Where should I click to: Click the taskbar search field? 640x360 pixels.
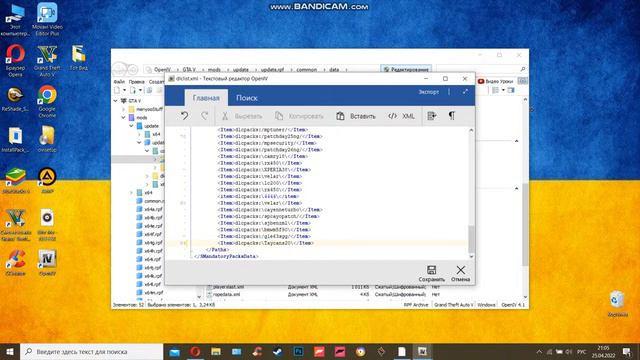coord(92,351)
